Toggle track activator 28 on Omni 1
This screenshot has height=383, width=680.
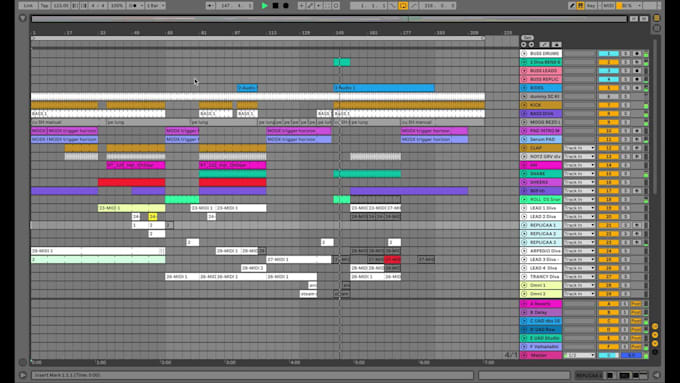608,285
